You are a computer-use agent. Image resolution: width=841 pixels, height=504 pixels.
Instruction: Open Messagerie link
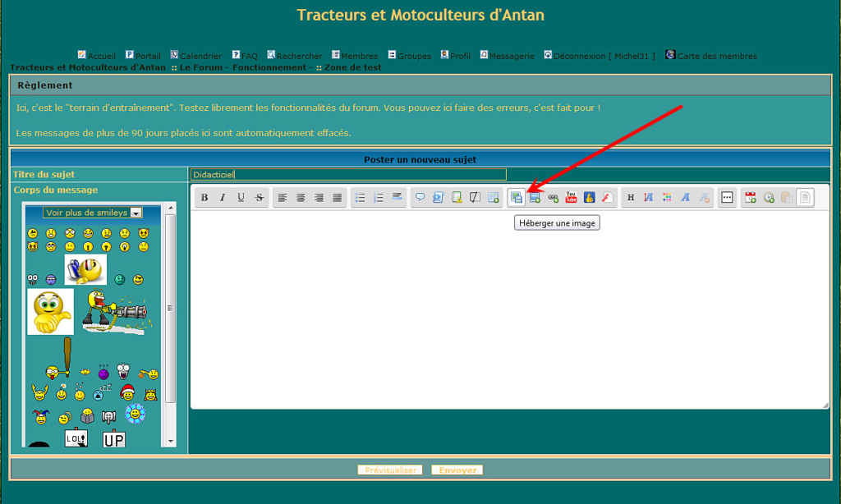[x=507, y=56]
